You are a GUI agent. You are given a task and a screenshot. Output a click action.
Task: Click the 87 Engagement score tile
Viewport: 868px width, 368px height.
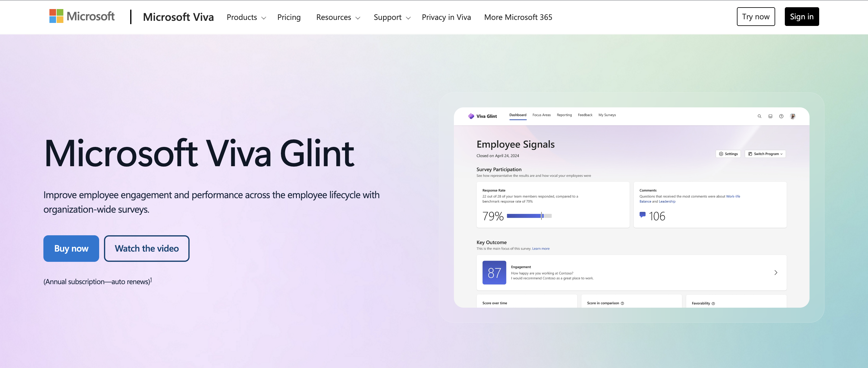pos(494,273)
